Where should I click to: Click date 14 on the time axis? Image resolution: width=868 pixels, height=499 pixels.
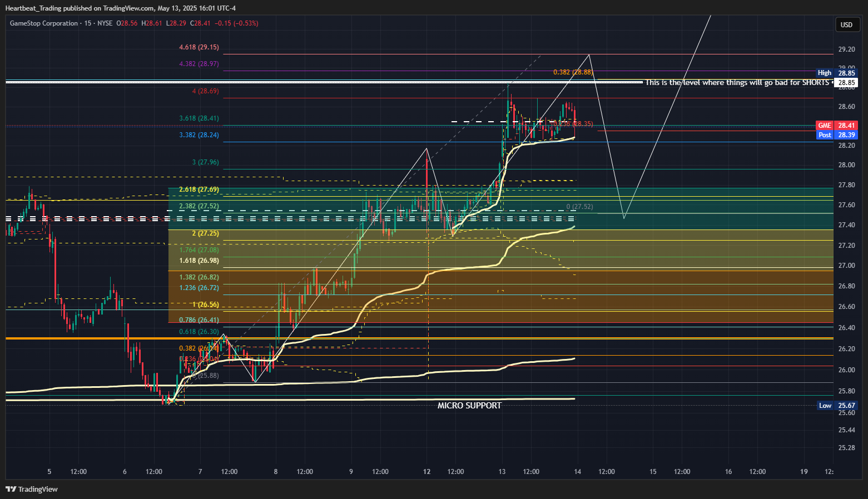pyautogui.click(x=578, y=472)
